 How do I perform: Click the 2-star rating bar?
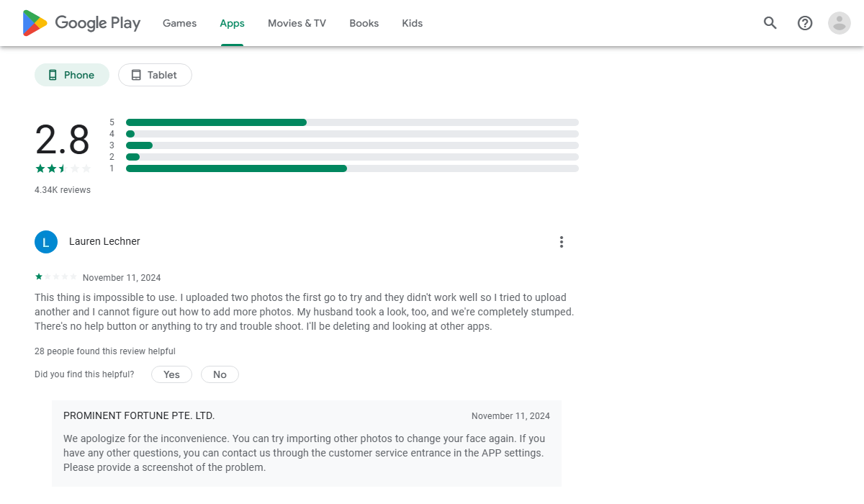pos(352,157)
